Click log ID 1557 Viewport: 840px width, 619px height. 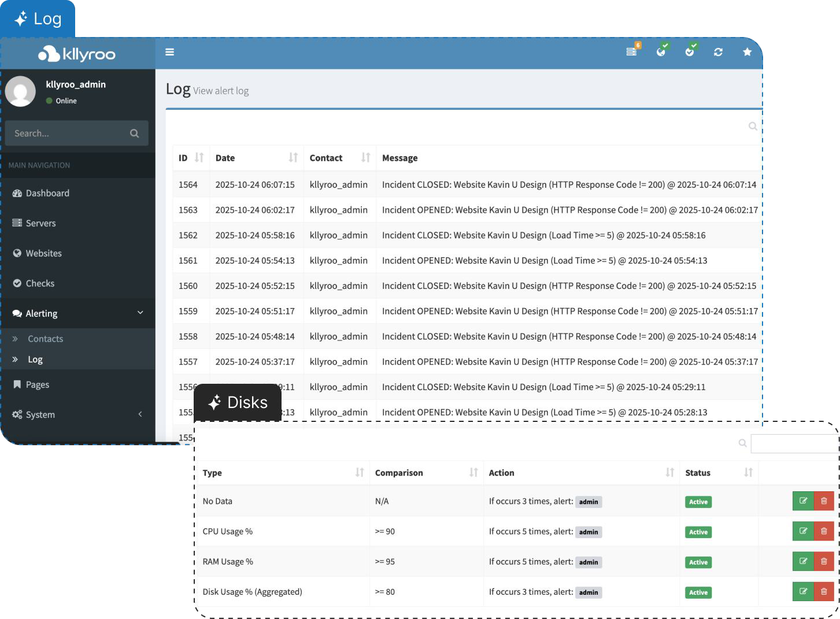[x=188, y=362]
